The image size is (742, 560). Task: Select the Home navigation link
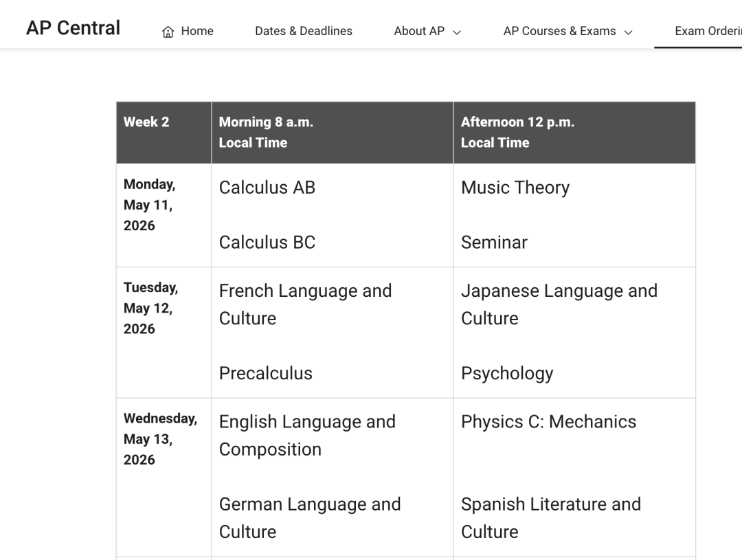click(197, 31)
